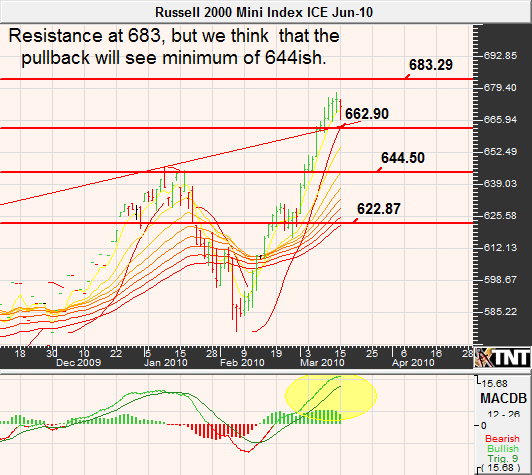Click the yellow highlighted MACD oval
Image resolution: width=532 pixels, height=475 pixels.
click(331, 396)
